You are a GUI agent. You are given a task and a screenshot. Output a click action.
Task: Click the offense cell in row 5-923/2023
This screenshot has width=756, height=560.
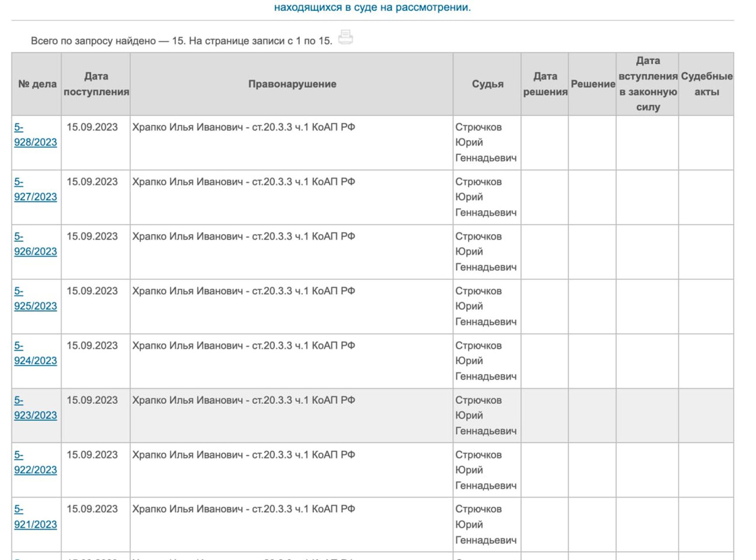(244, 400)
